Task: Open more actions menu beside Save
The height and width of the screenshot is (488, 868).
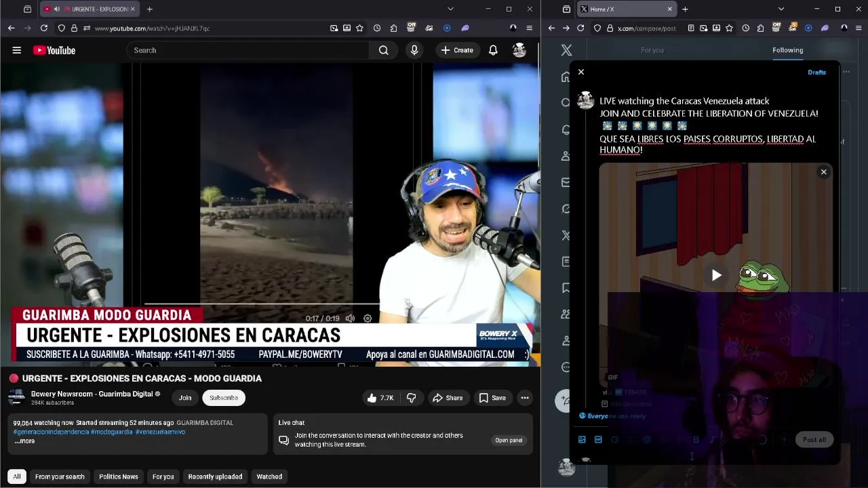Action: [525, 398]
